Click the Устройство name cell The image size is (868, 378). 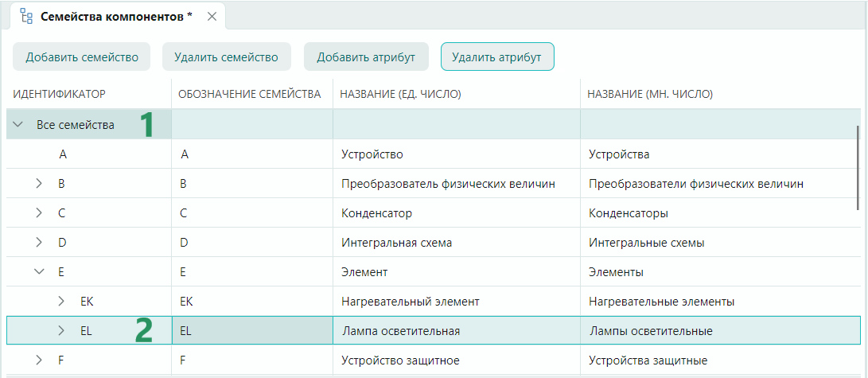(x=457, y=154)
